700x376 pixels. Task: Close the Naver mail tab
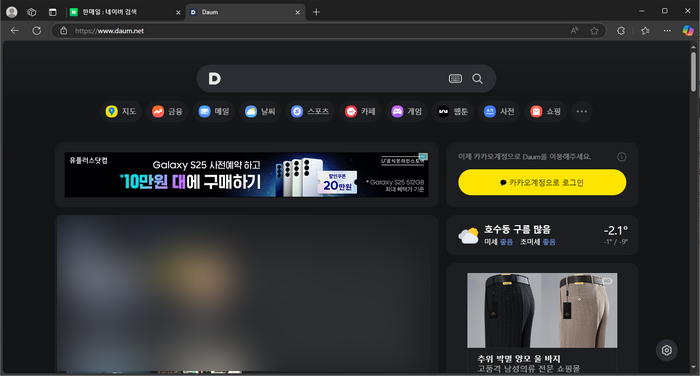point(178,13)
